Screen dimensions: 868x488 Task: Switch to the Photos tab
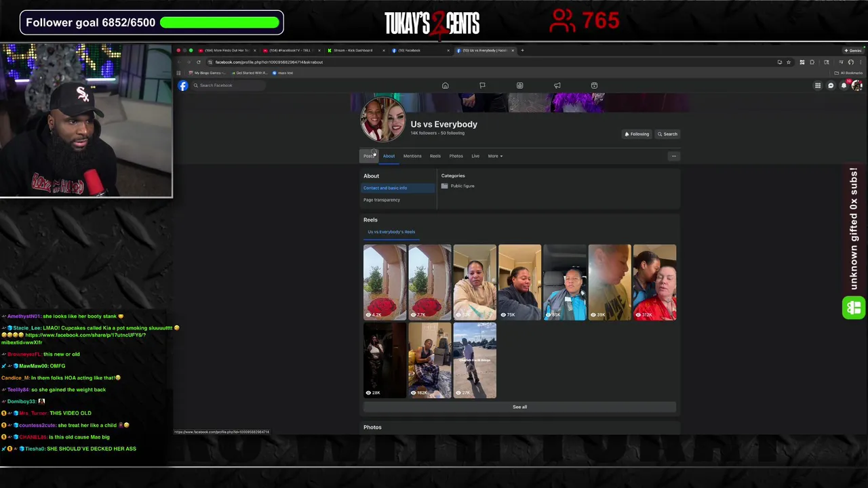pos(456,156)
